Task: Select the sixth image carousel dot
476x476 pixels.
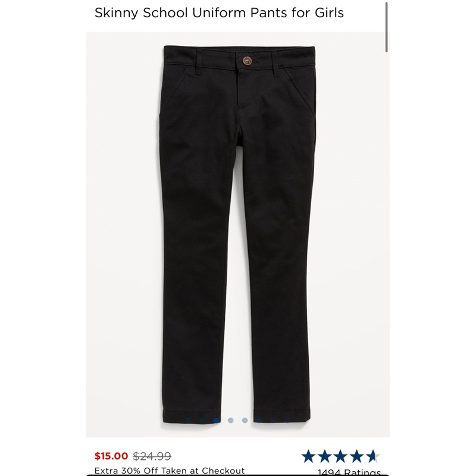Action: (259, 420)
